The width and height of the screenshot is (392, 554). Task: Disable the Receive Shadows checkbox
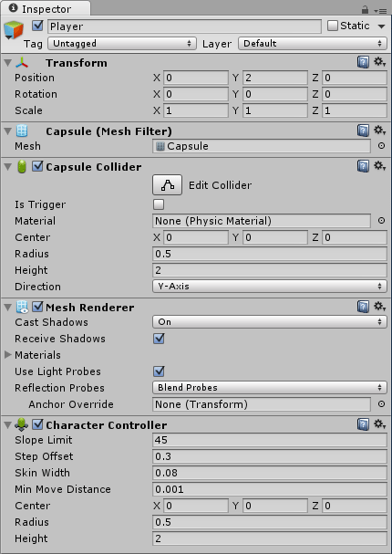click(159, 339)
